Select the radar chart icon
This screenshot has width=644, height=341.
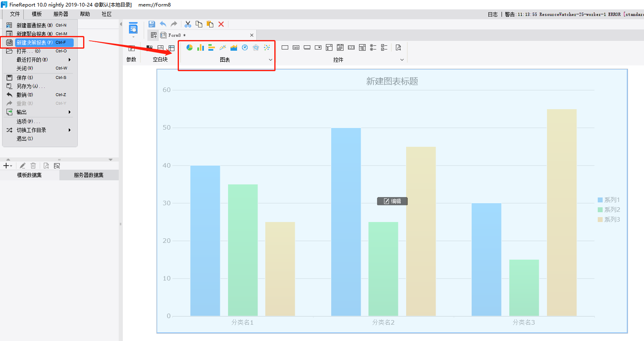click(256, 47)
